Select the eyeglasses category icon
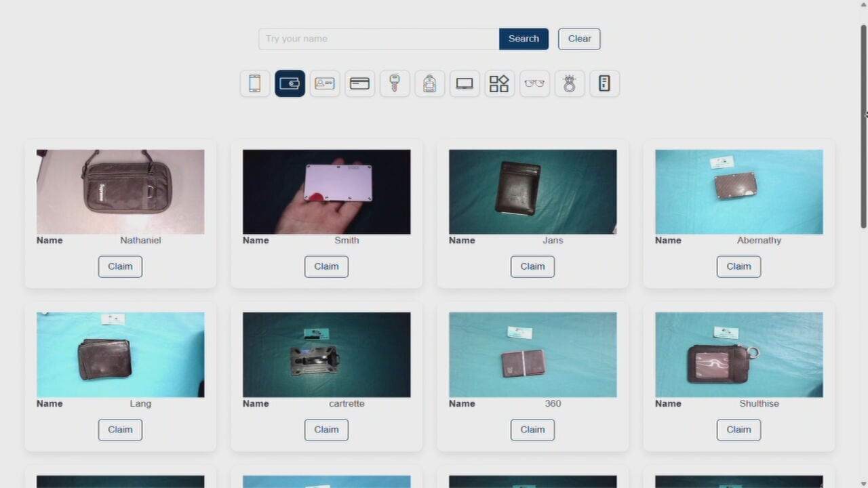This screenshot has width=868, height=488. [x=534, y=83]
